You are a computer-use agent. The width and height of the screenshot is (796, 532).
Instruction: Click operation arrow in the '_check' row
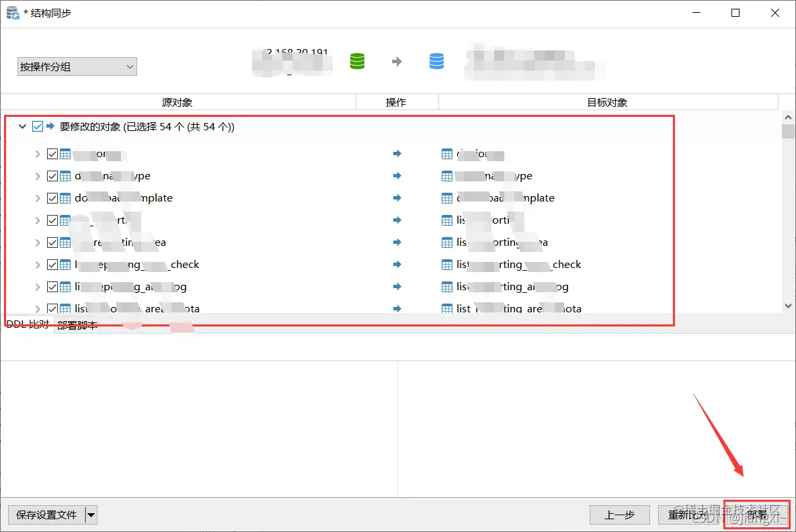point(397,264)
